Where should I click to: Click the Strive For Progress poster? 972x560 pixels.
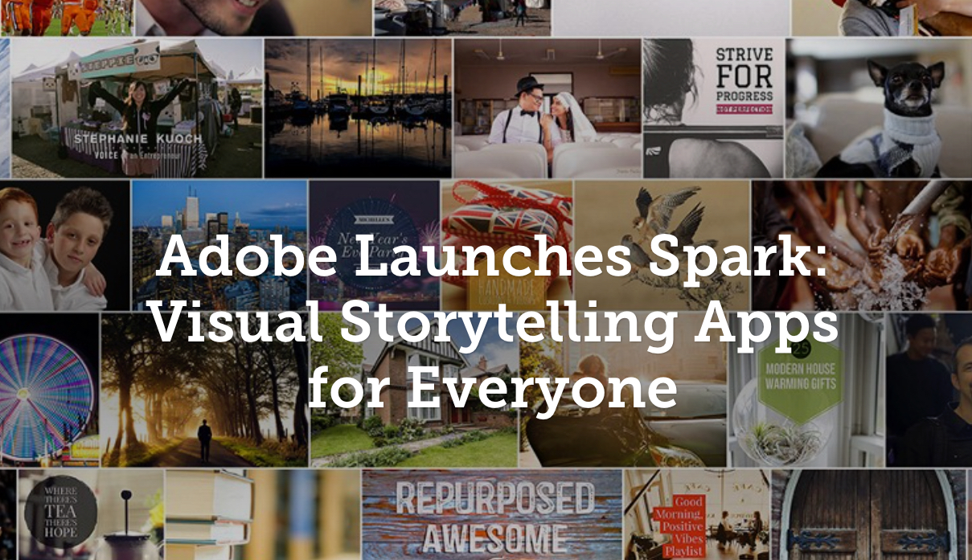pos(713,108)
